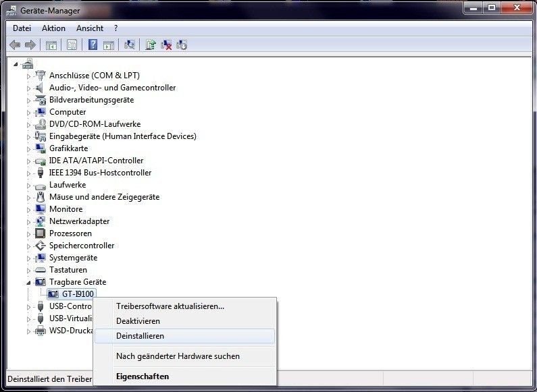537x392 pixels.
Task: Expand IEEE 1394 Bus-Hostcontroller category
Action: click(x=28, y=173)
